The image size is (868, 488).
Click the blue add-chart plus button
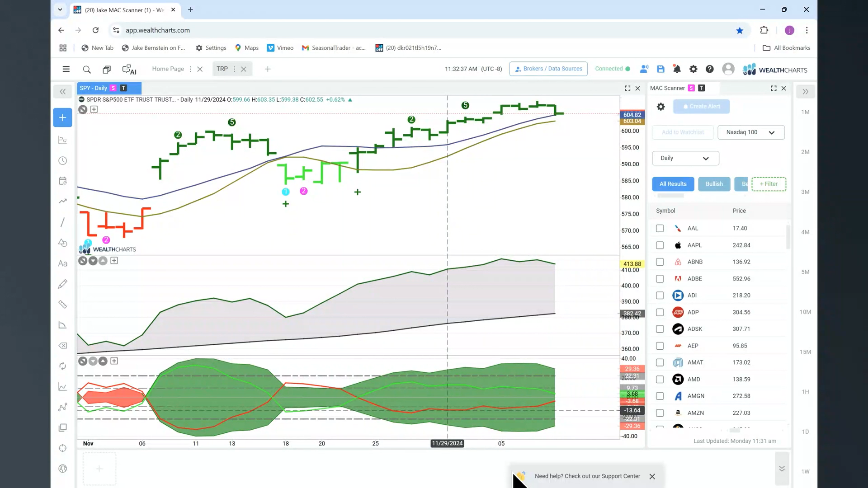pos(63,117)
